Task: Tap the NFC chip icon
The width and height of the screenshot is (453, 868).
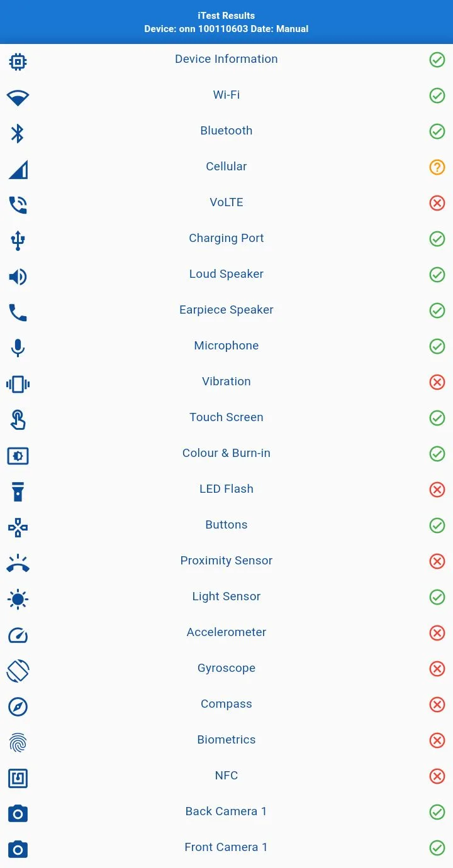Action: click(18, 778)
